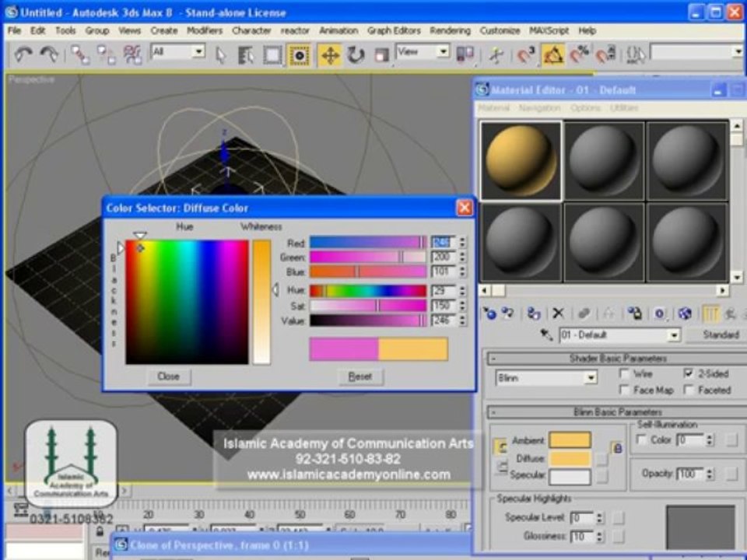Click the Redo arrow in main toolbar
This screenshot has width=747, height=560.
click(x=49, y=54)
